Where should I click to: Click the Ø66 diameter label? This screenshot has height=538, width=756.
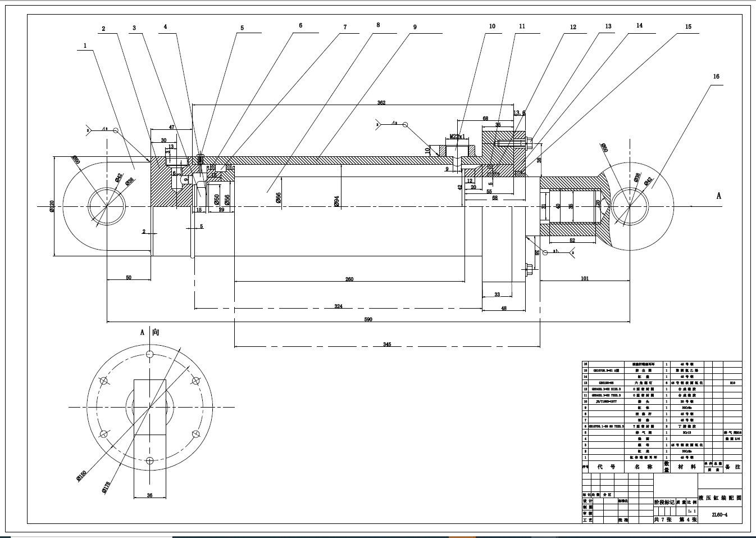click(279, 197)
